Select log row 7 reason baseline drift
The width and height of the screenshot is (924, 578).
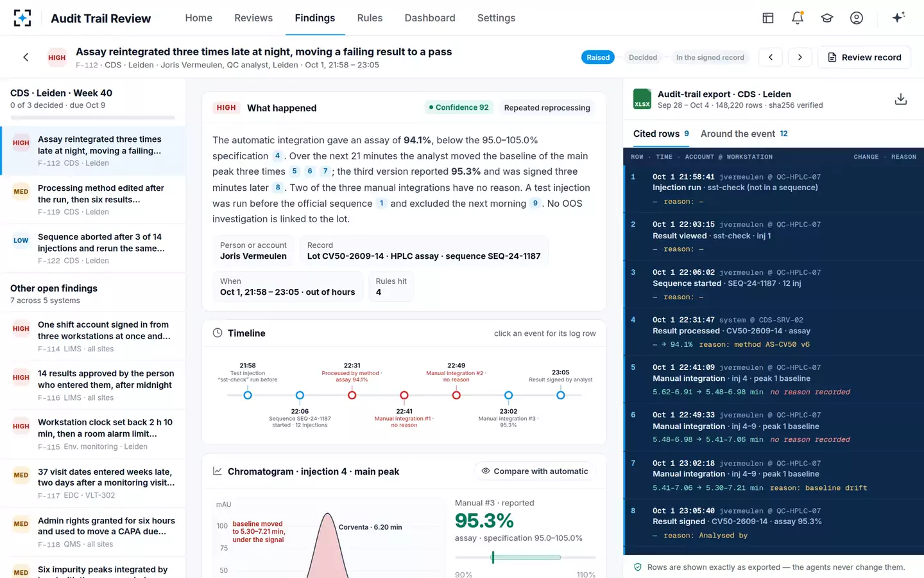[773, 475]
